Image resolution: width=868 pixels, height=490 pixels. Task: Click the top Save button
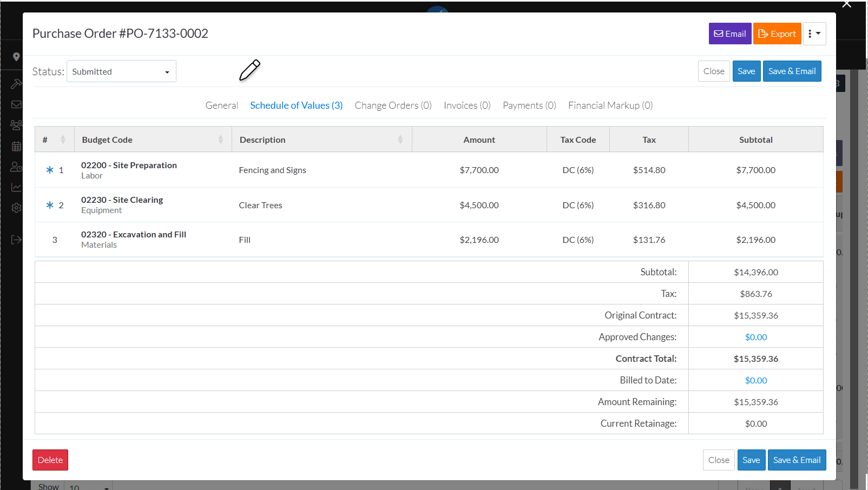pyautogui.click(x=746, y=71)
